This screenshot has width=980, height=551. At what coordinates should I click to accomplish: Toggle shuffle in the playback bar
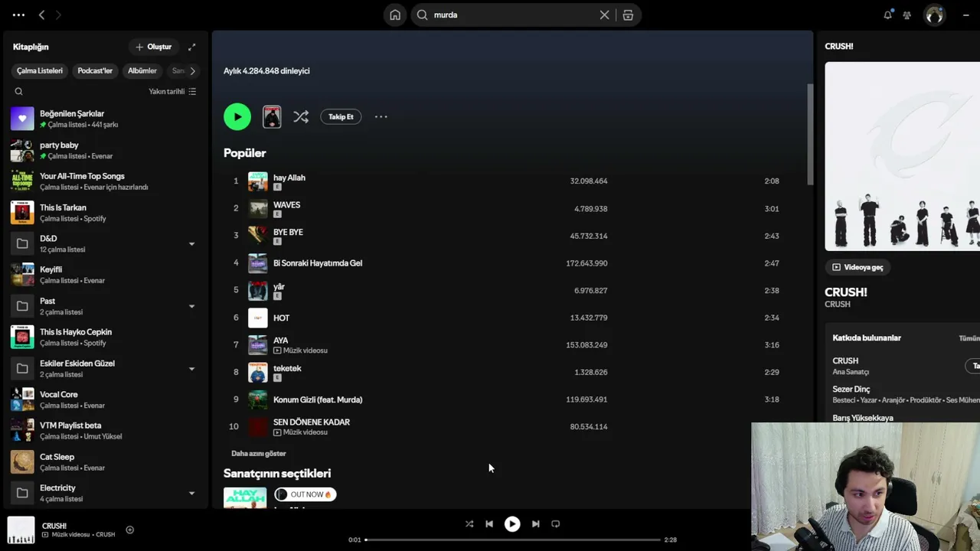[x=469, y=524]
